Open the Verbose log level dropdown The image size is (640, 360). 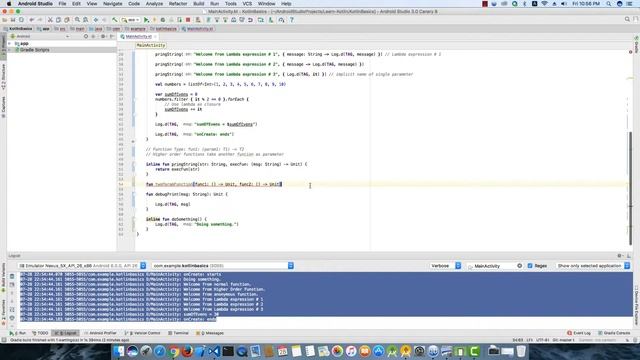click(x=445, y=266)
